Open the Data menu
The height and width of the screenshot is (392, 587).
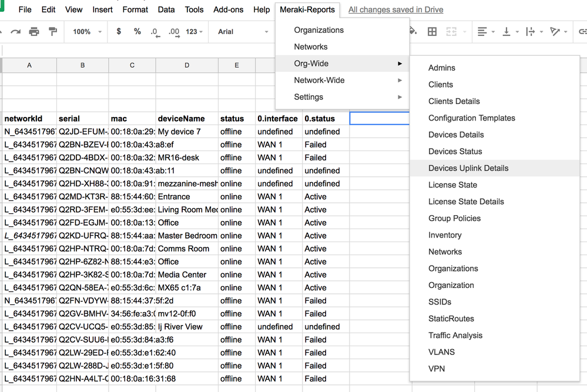click(x=166, y=10)
